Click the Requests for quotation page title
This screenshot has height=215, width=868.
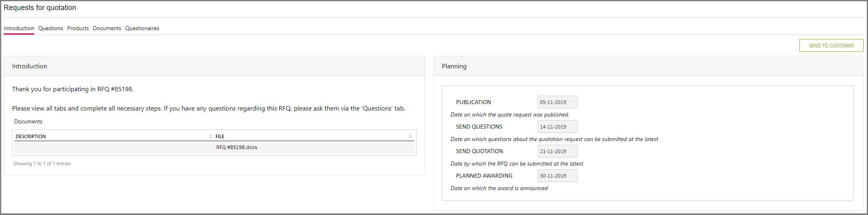(x=40, y=8)
